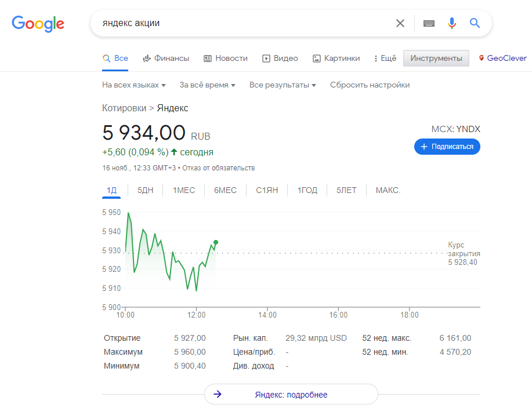Open the 'Новости' tab
Viewport: 532px width, 408px height.
226,59
